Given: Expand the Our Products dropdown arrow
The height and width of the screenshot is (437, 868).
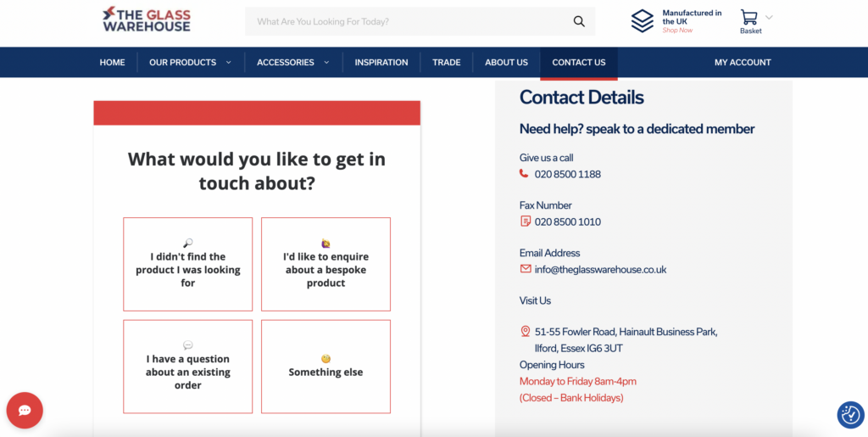Looking at the screenshot, I should 228,63.
